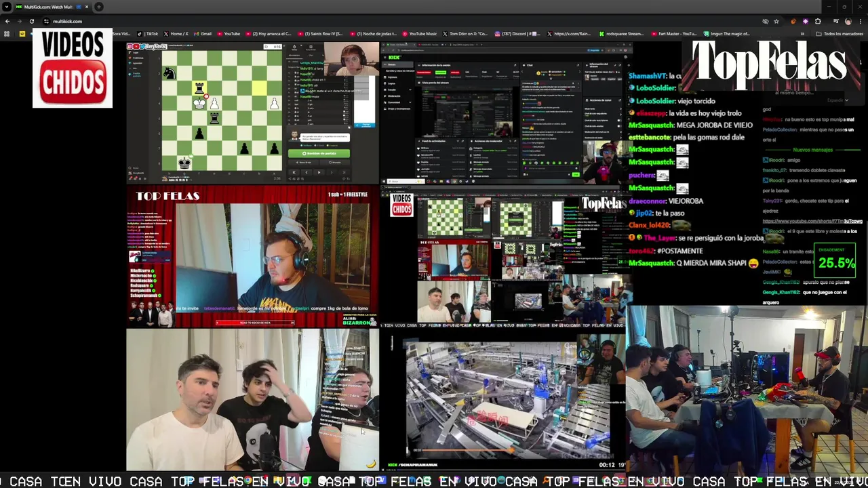Open the Sora Vid bookmark

coord(121,34)
